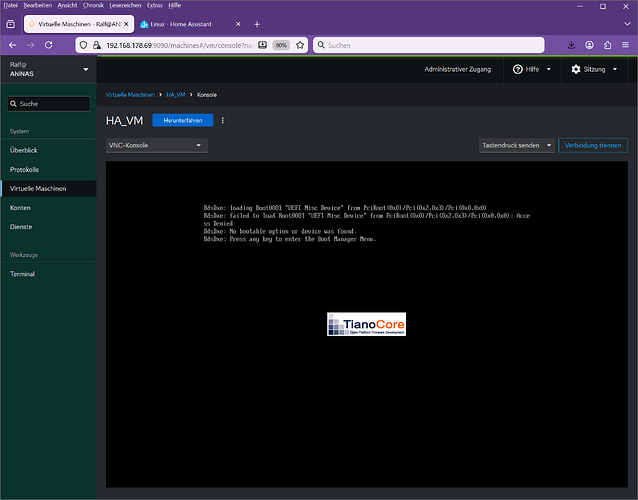Switch to Linux - Home Assistant tab
This screenshot has height=500, width=638.
click(185, 23)
